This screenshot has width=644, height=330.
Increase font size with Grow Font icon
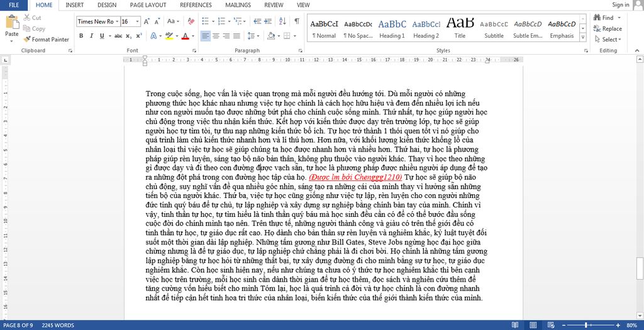147,21
